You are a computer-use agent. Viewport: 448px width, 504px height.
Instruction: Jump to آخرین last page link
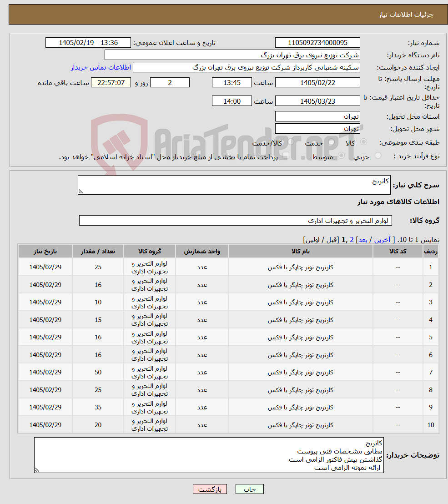382,240
